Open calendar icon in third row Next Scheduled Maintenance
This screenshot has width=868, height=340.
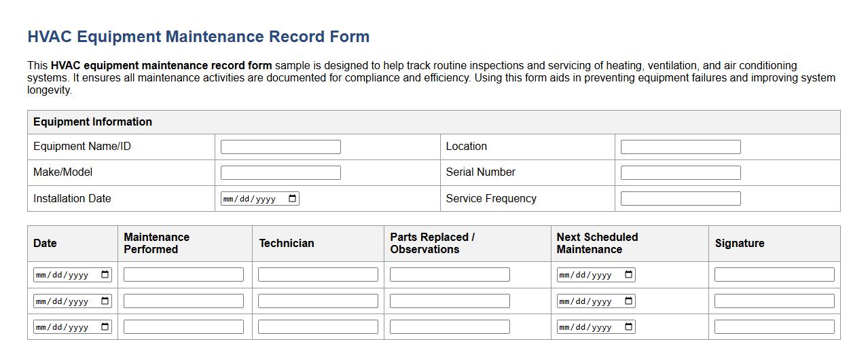point(629,327)
